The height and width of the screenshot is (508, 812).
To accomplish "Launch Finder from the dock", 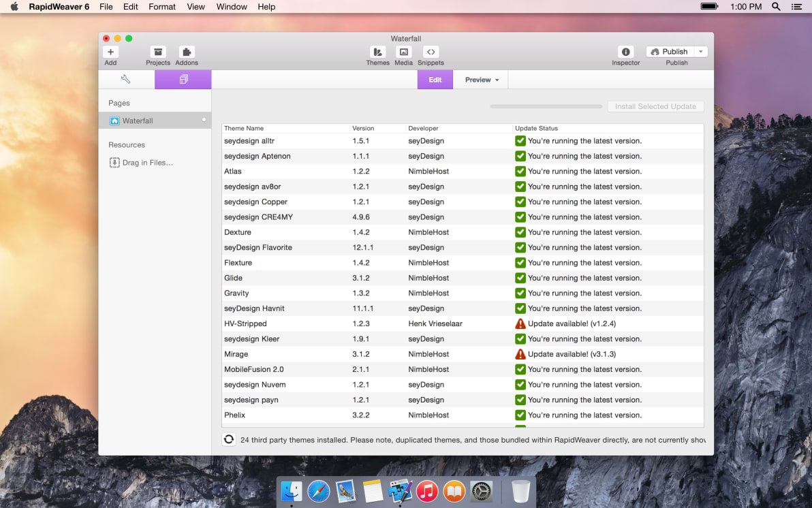I will (x=292, y=491).
